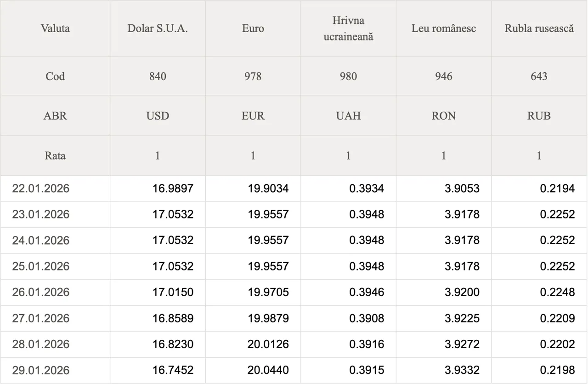Select the 26.01.2026 date cell
This screenshot has height=384, width=588.
click(41, 292)
